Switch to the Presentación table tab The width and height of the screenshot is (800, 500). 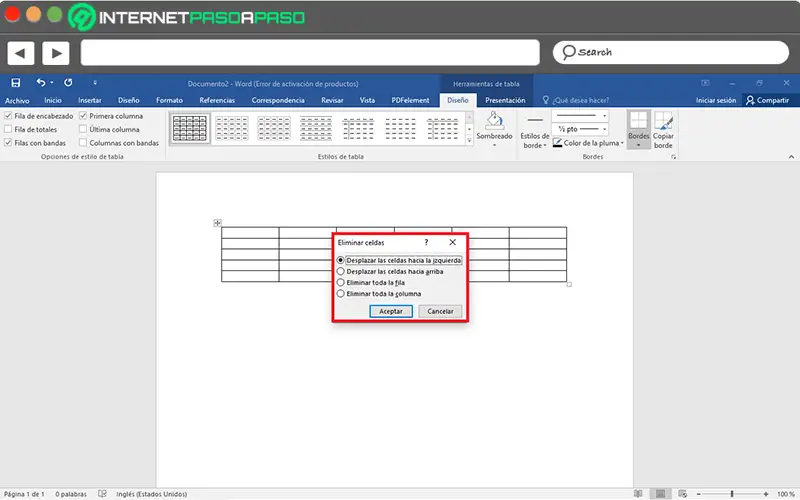tap(505, 101)
